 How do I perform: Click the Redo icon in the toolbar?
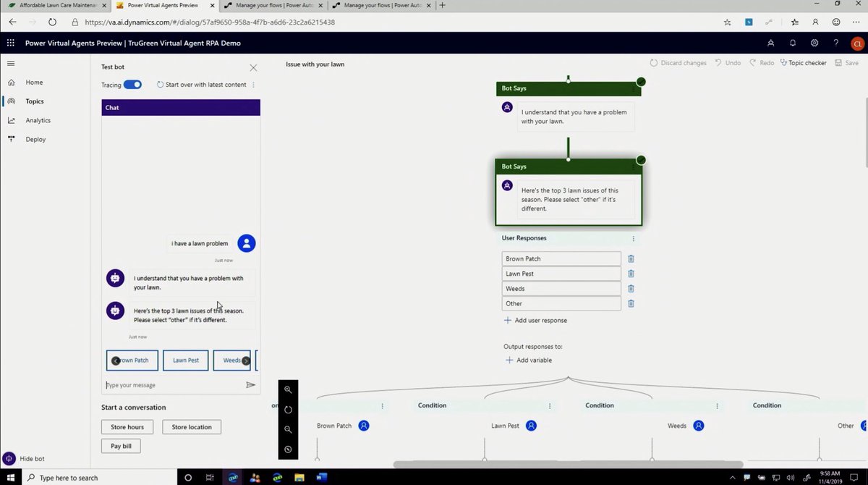pyautogui.click(x=761, y=62)
